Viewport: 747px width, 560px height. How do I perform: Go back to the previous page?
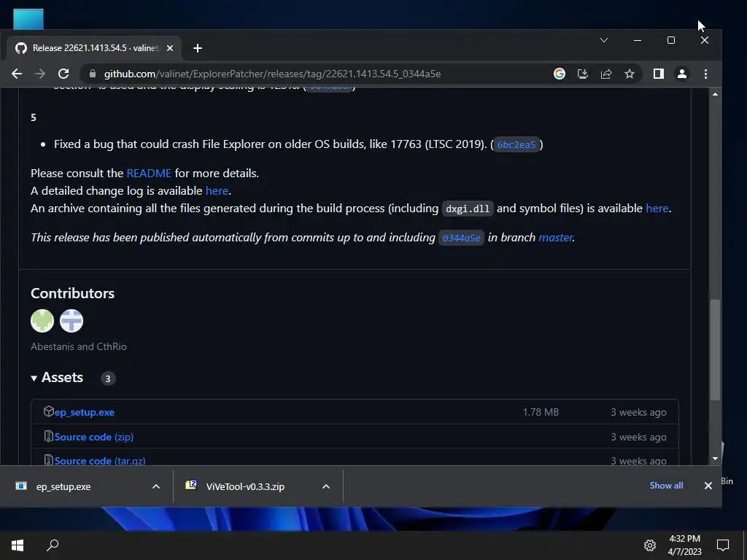[17, 74]
